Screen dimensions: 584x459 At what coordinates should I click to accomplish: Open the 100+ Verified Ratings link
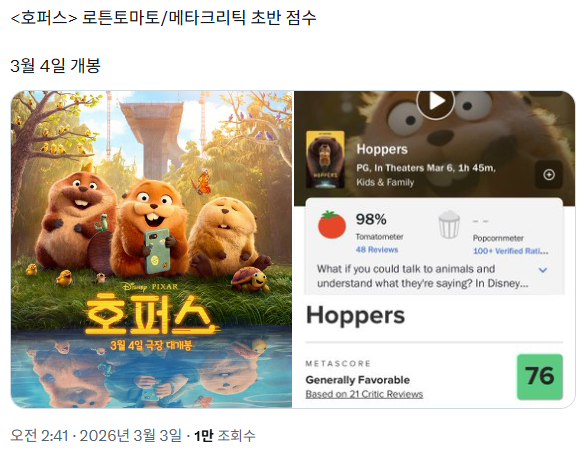(511, 251)
